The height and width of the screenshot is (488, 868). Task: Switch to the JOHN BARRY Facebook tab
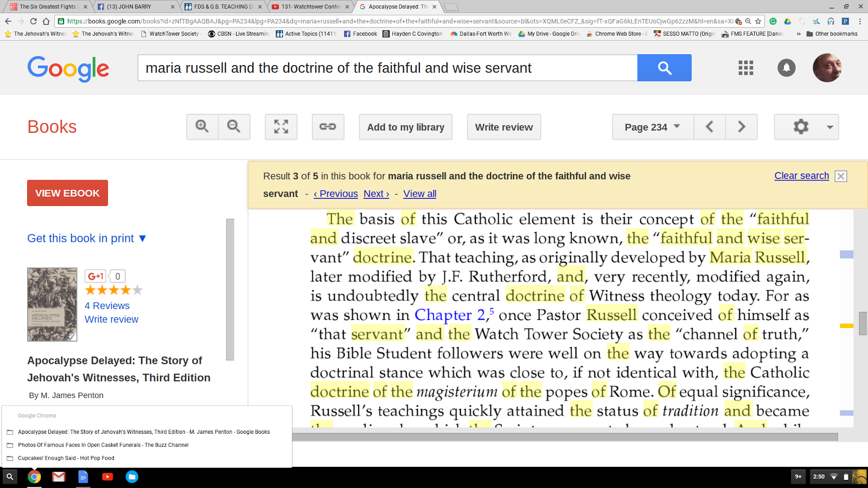click(135, 7)
